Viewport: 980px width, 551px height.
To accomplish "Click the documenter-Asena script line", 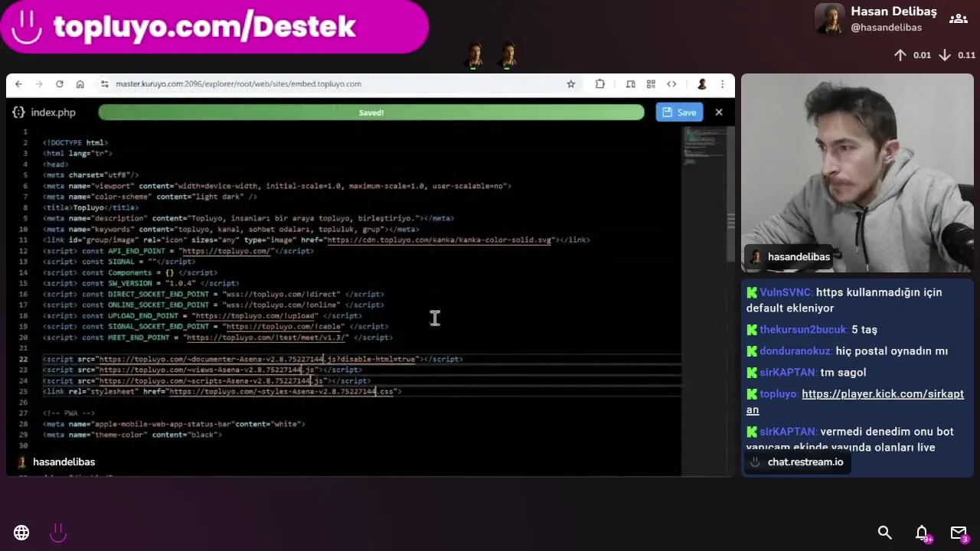I will [253, 359].
